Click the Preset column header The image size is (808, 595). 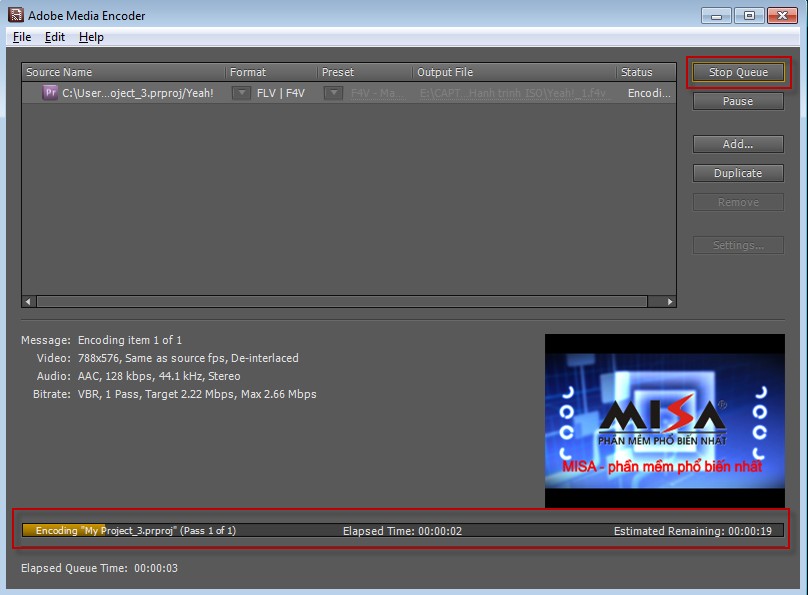[x=365, y=72]
